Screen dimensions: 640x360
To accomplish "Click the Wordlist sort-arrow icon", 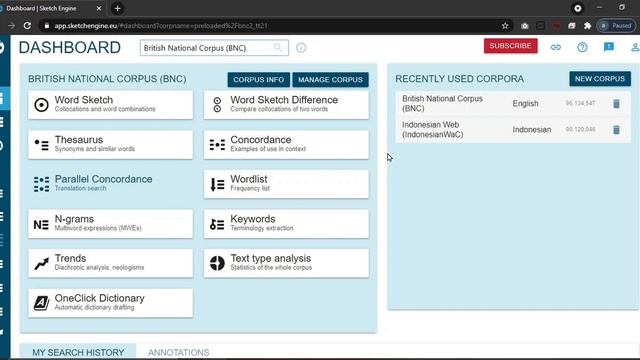I will point(217,184).
